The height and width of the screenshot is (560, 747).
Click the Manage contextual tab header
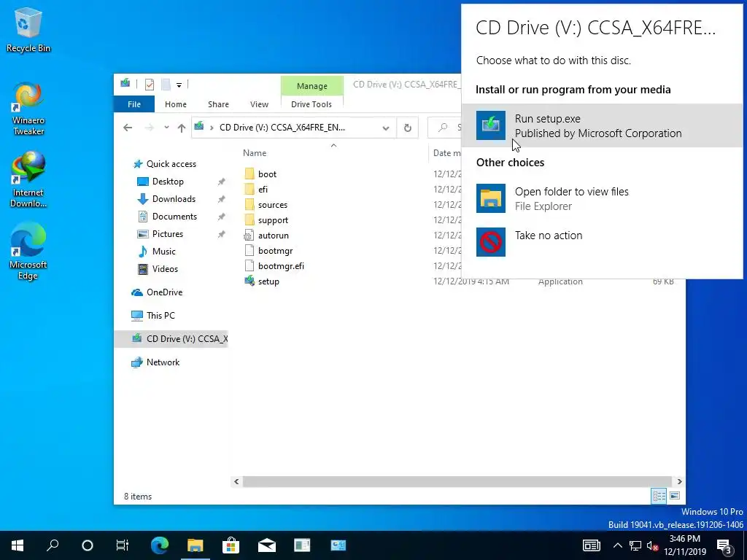pyautogui.click(x=311, y=86)
